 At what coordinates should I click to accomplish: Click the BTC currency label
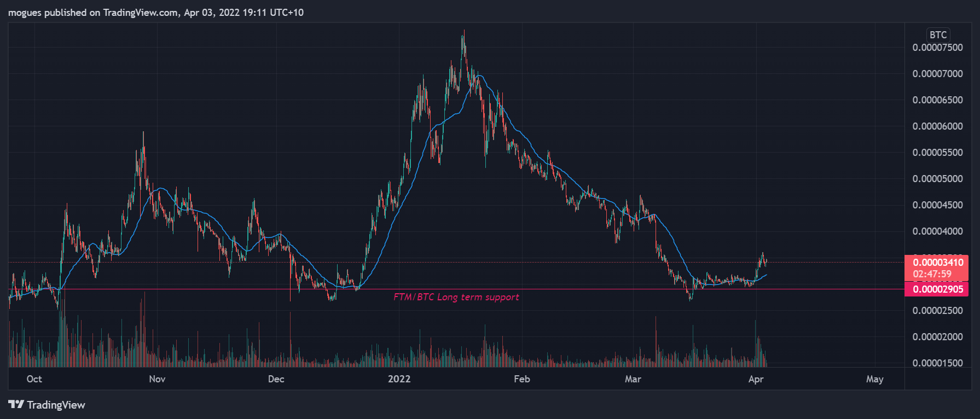938,34
